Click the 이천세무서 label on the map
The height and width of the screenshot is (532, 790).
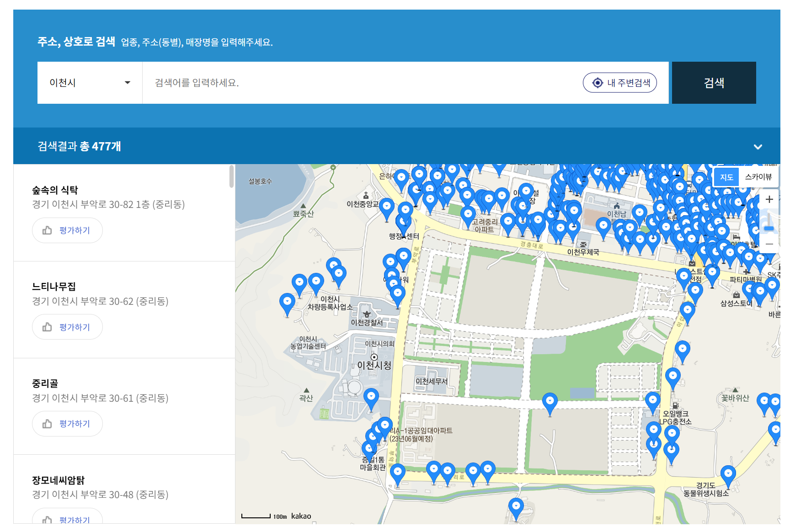point(432,381)
